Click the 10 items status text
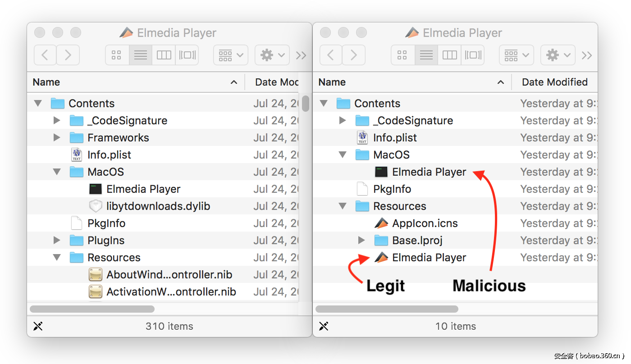This screenshot has width=631, height=364. tap(456, 326)
